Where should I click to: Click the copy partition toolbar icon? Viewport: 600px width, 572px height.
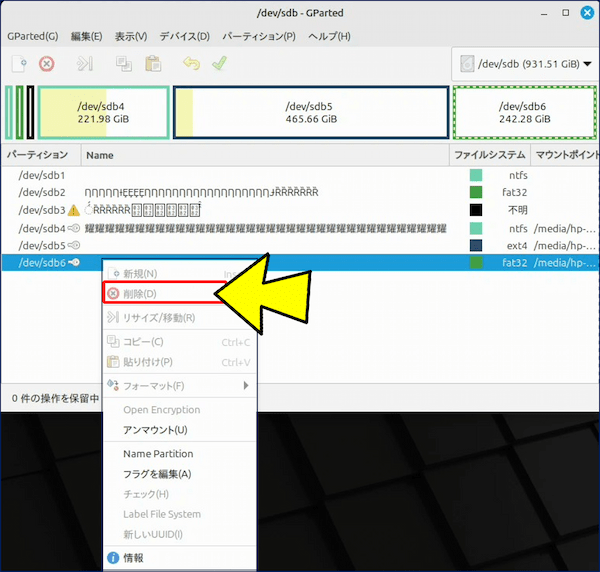[x=124, y=64]
